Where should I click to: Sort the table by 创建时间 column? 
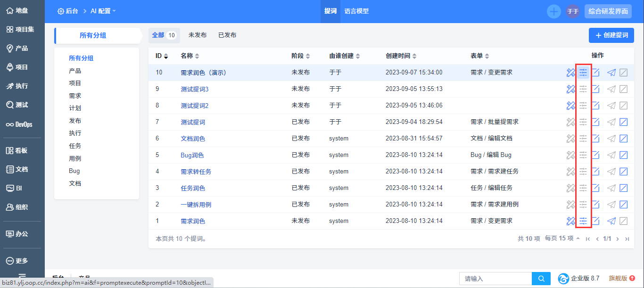tap(401, 56)
